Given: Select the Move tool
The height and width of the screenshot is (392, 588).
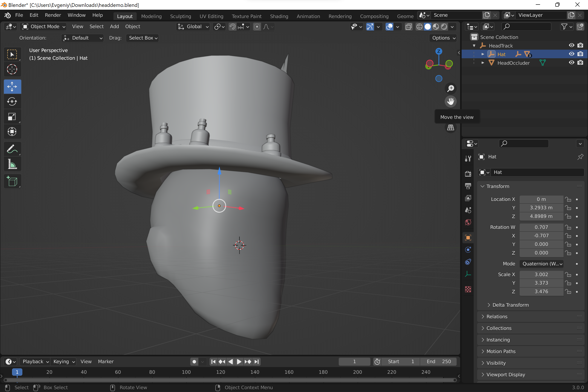Looking at the screenshot, I should click(x=12, y=86).
